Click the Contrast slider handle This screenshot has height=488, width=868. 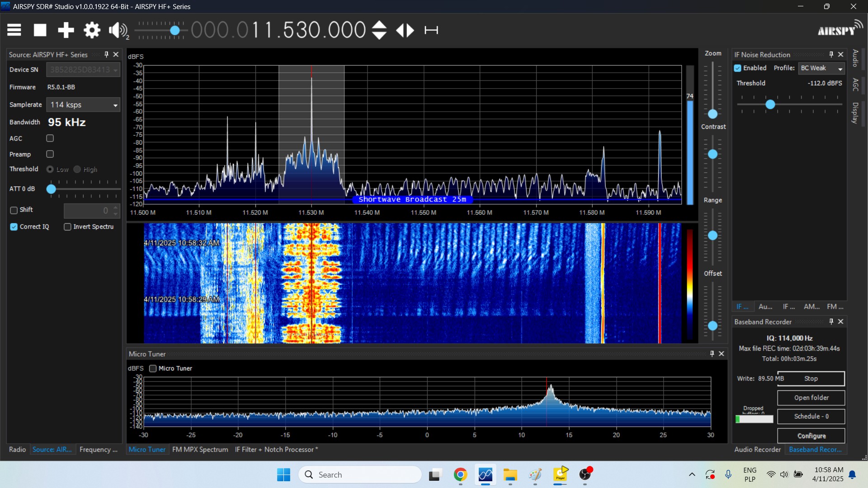[x=713, y=154]
